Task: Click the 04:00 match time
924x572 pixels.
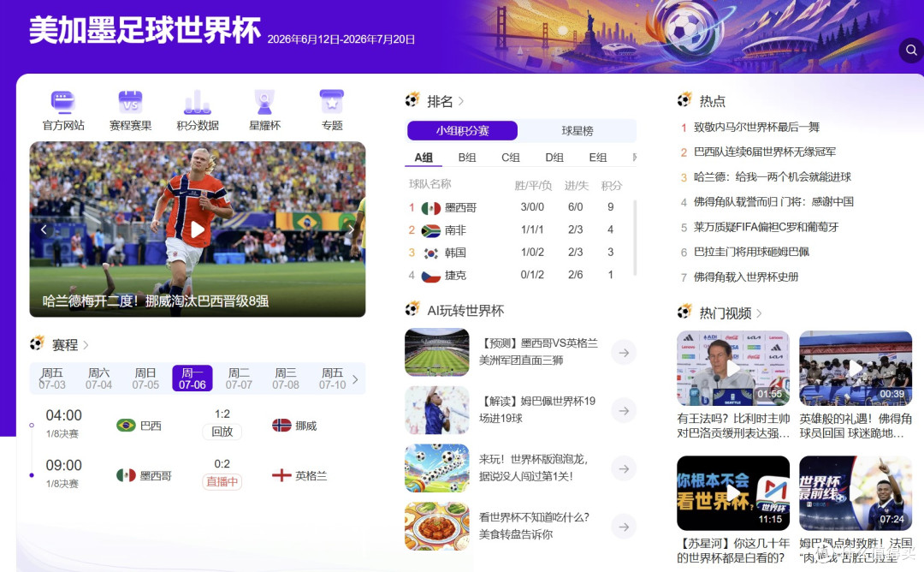Action: click(x=63, y=416)
